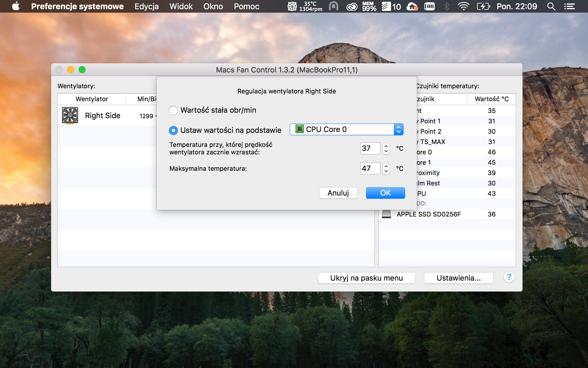Open the Wi-Fi status menu
The height and width of the screenshot is (368, 588).
click(463, 6)
